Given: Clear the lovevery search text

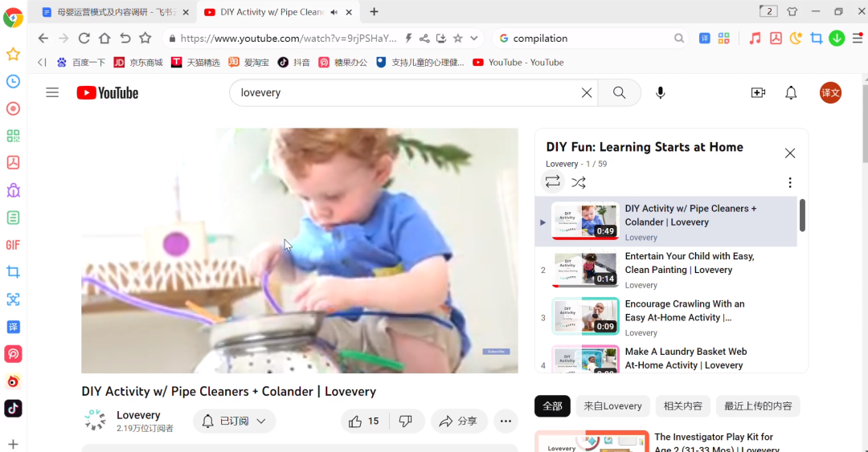Looking at the screenshot, I should click(586, 92).
